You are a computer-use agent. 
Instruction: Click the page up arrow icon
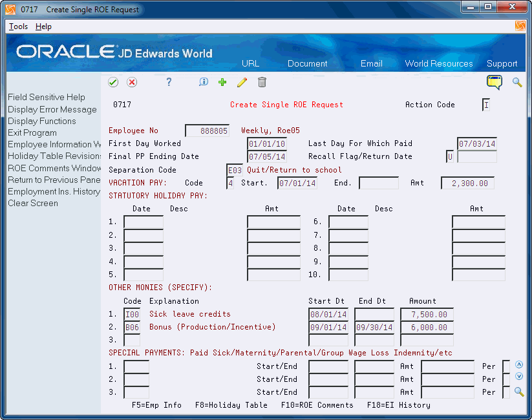[519, 364]
